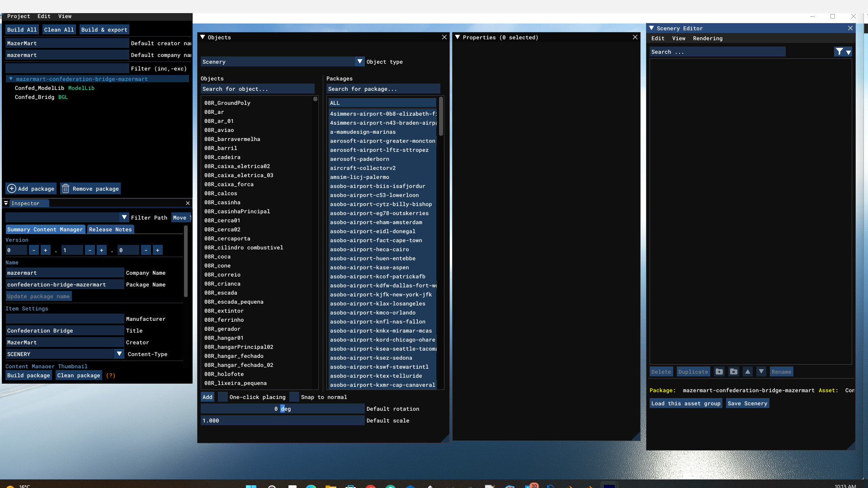Viewport: 868px width, 488px height.
Task: Click Clean package in Inspector
Action: pos(79,375)
